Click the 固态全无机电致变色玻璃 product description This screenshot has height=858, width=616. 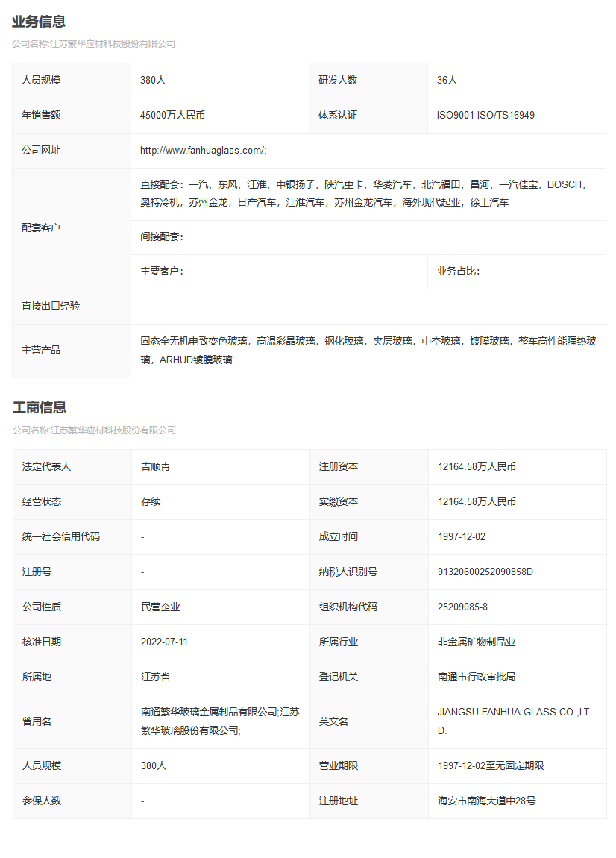[368, 351]
